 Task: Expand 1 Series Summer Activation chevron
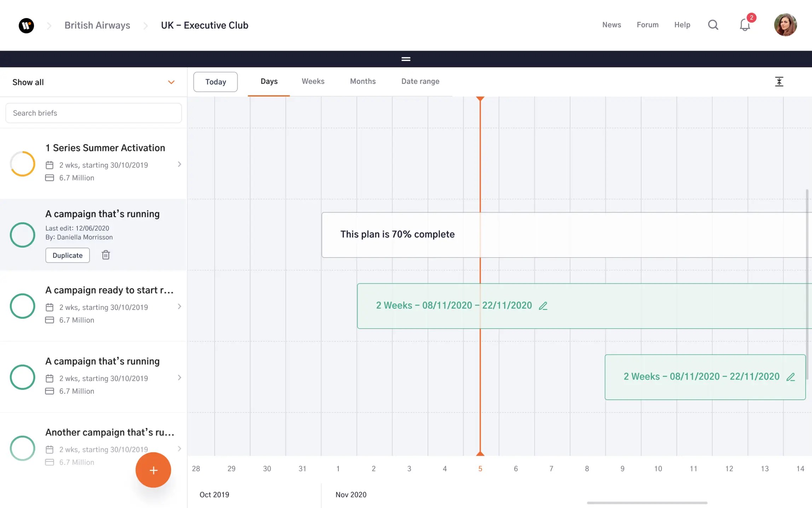pos(179,164)
